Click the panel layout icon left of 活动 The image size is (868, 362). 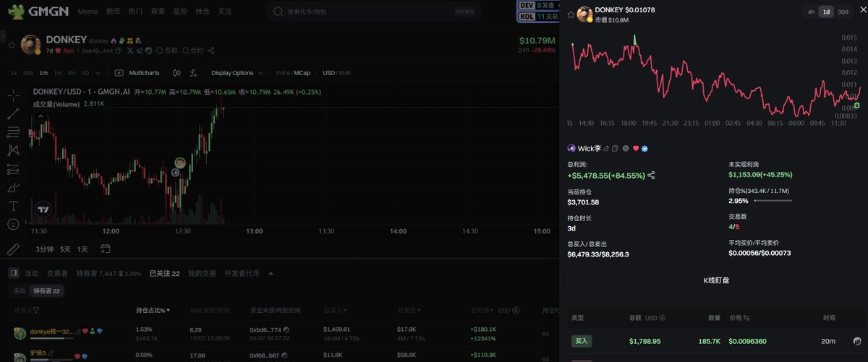(x=13, y=273)
